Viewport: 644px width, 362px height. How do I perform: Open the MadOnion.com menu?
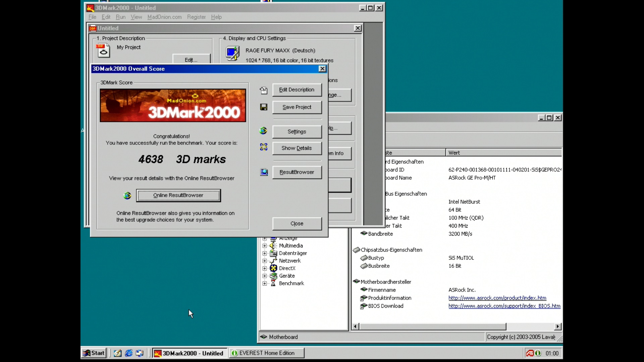(x=164, y=17)
